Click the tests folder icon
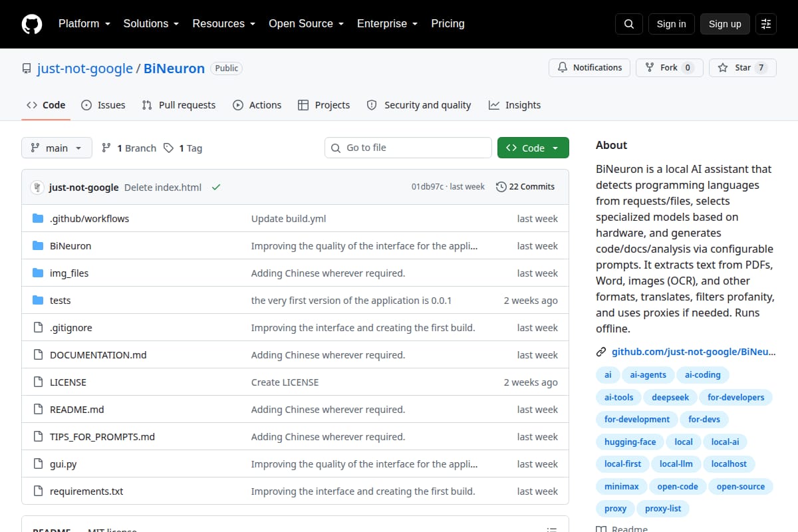The image size is (798, 532). (38, 301)
